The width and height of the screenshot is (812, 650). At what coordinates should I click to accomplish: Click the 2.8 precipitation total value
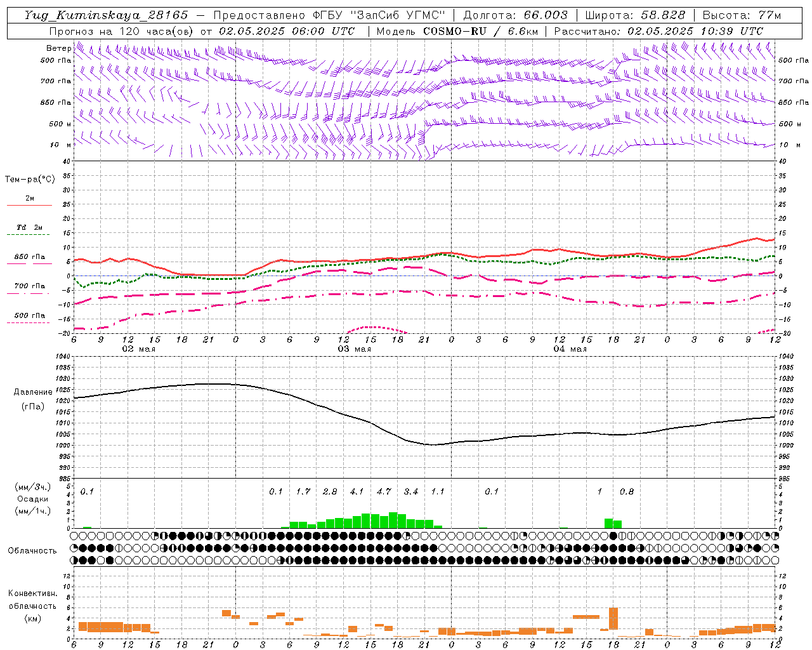(x=330, y=491)
